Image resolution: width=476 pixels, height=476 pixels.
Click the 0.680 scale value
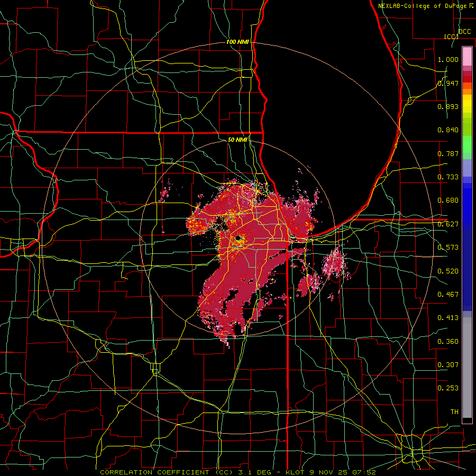pyautogui.click(x=448, y=200)
